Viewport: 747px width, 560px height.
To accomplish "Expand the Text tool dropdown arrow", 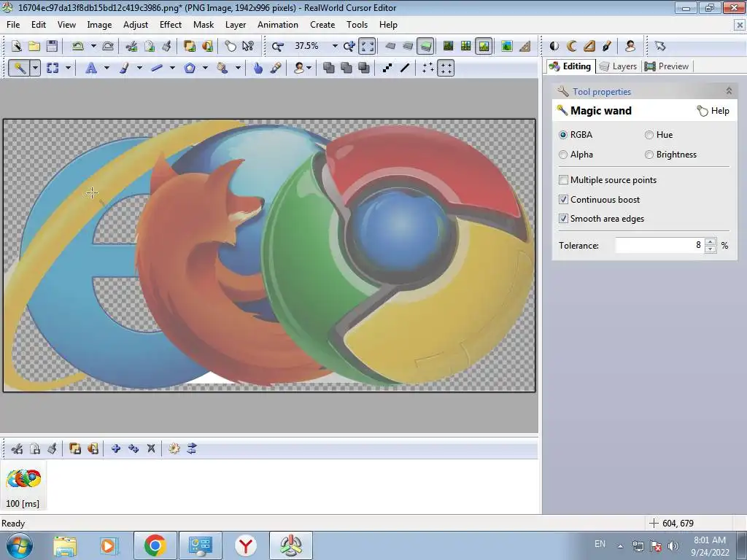I will [107, 68].
